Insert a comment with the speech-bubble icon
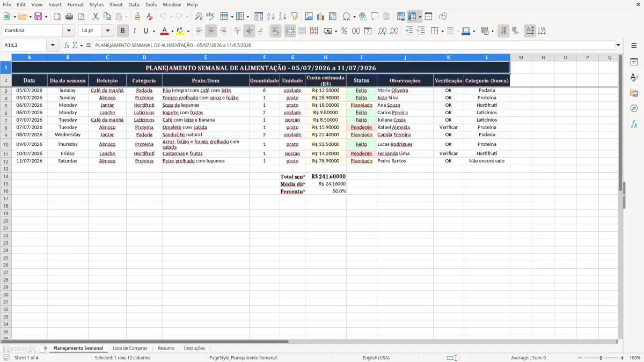The width and height of the screenshot is (644, 362). point(375,17)
